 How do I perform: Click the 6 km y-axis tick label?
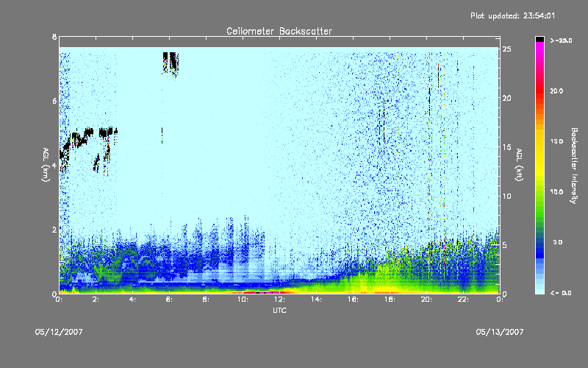54,101
